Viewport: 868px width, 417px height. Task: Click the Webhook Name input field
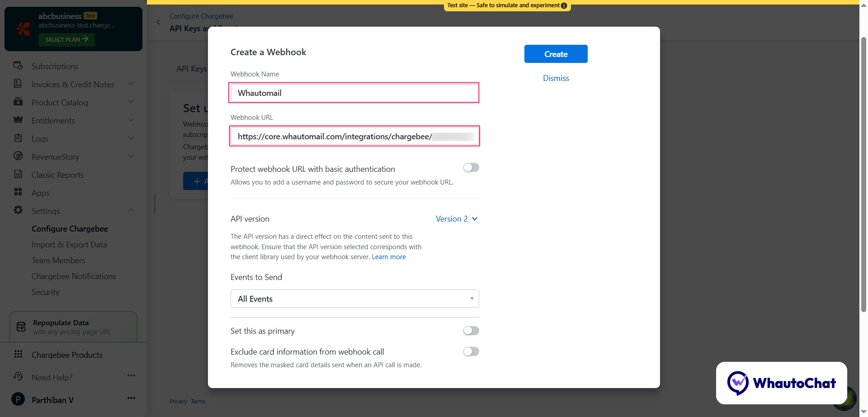354,93
